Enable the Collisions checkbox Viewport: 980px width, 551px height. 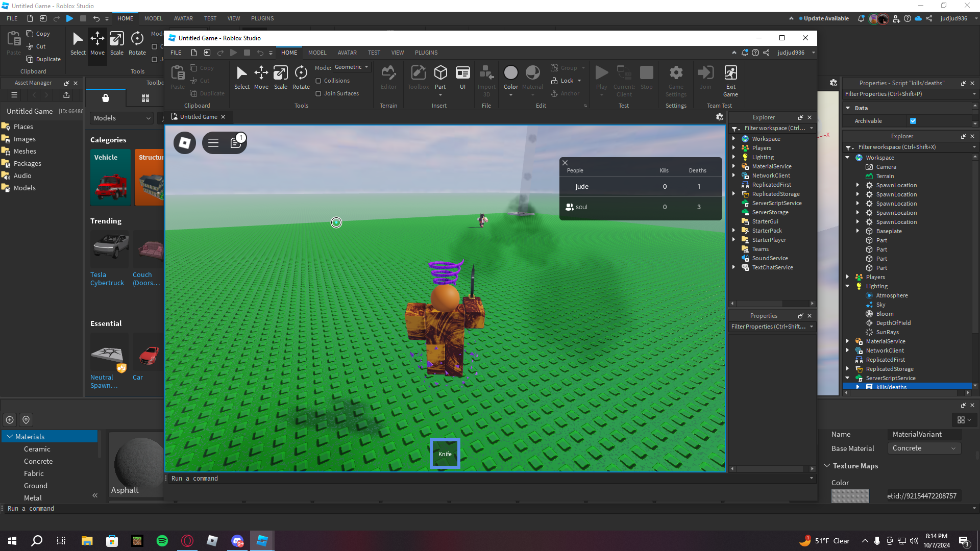point(318,81)
